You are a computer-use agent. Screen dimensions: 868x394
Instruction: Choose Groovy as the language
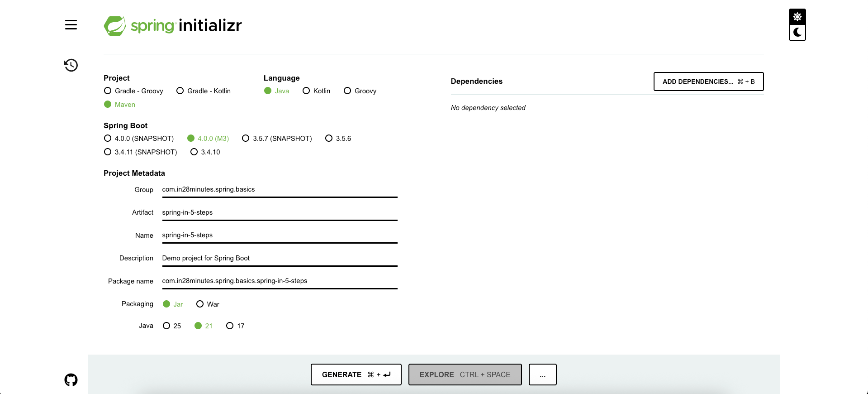pos(360,91)
